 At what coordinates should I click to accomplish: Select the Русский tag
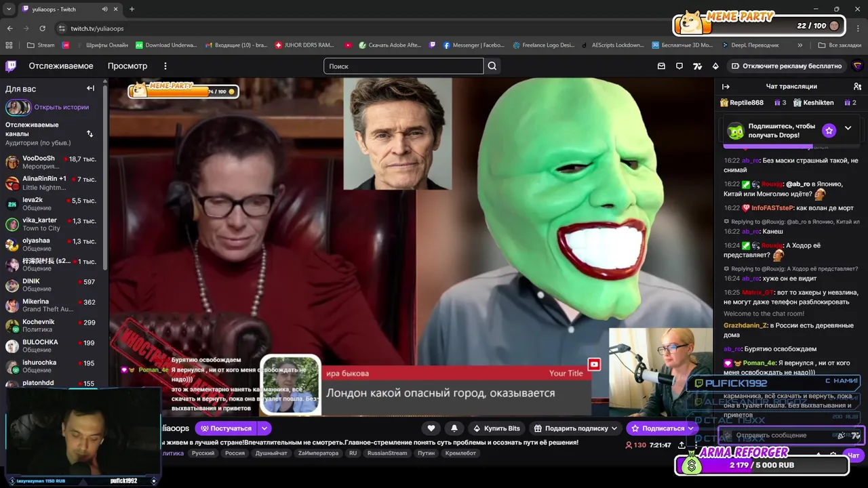point(203,453)
